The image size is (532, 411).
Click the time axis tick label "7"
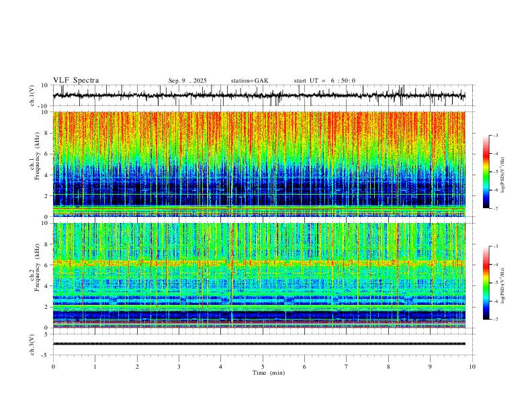tap(347, 367)
